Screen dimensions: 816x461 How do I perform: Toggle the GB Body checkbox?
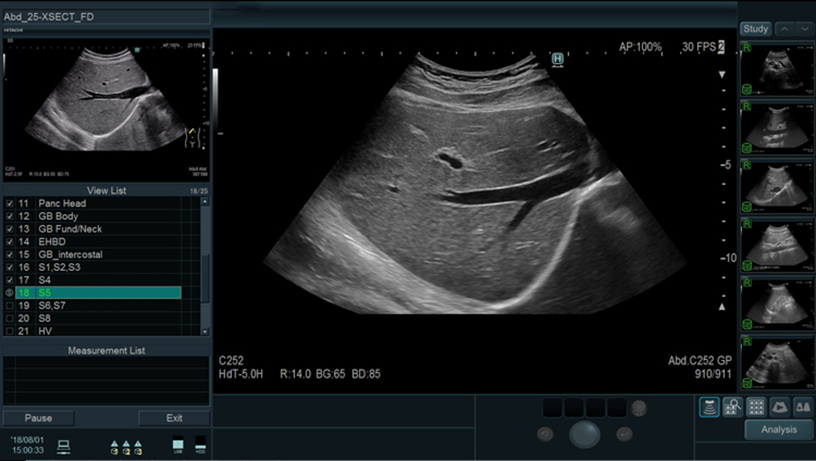[x=10, y=216]
